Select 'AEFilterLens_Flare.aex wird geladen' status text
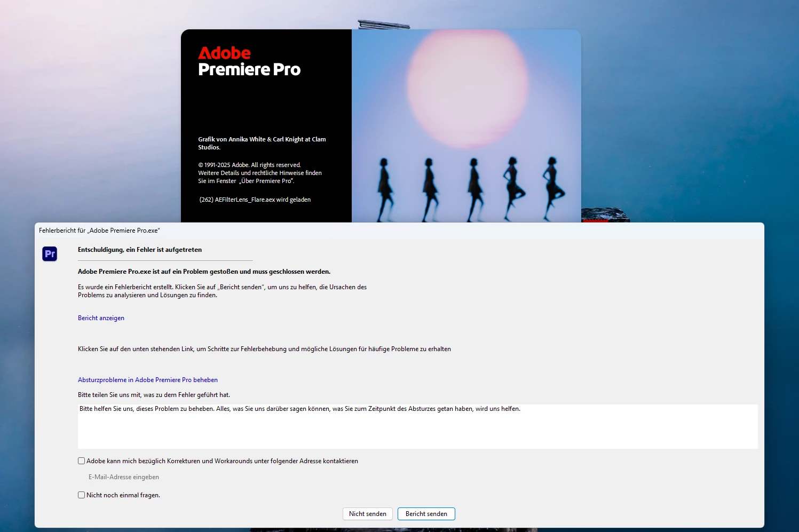This screenshot has height=532, width=799. click(x=255, y=200)
